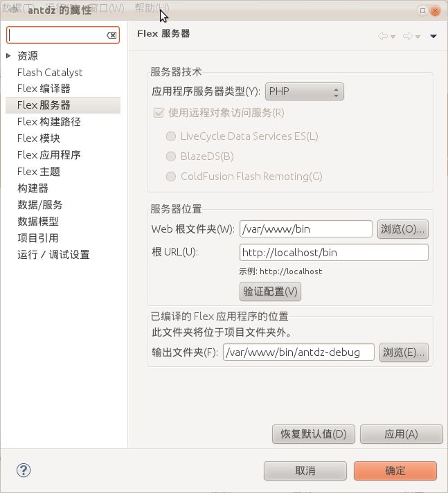448x493 pixels.
Task: Click the back navigation arrow icon
Action: 383,36
